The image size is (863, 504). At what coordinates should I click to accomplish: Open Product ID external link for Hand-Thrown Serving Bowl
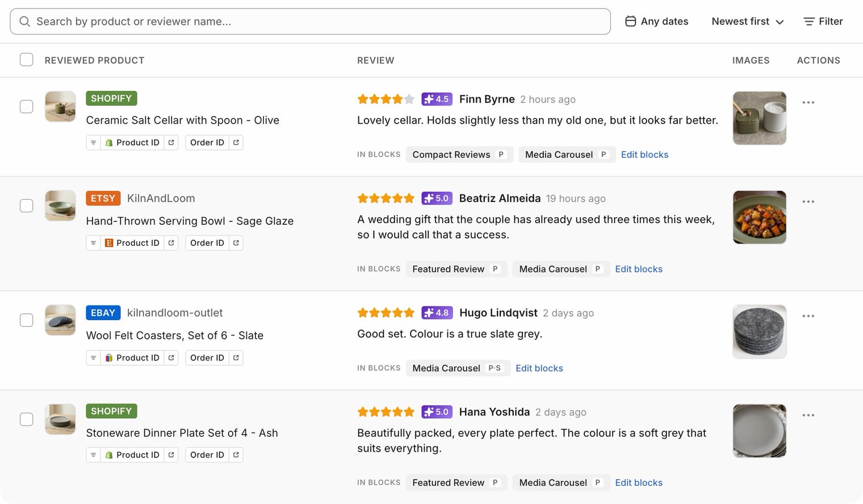tap(171, 243)
